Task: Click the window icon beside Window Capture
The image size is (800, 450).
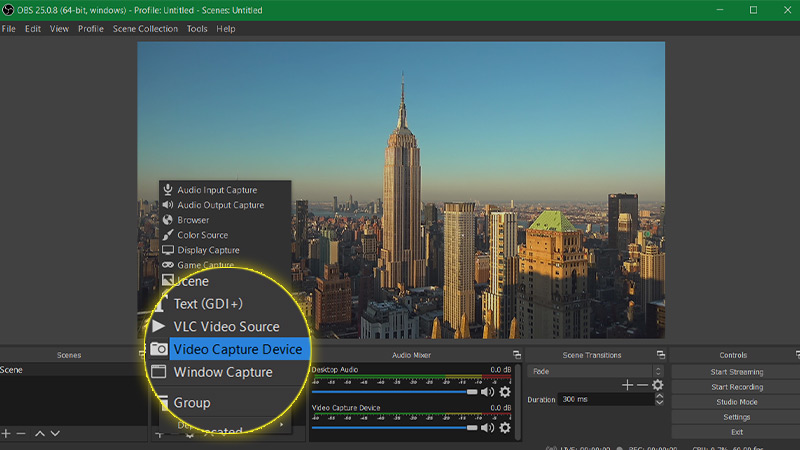Action: point(159,372)
